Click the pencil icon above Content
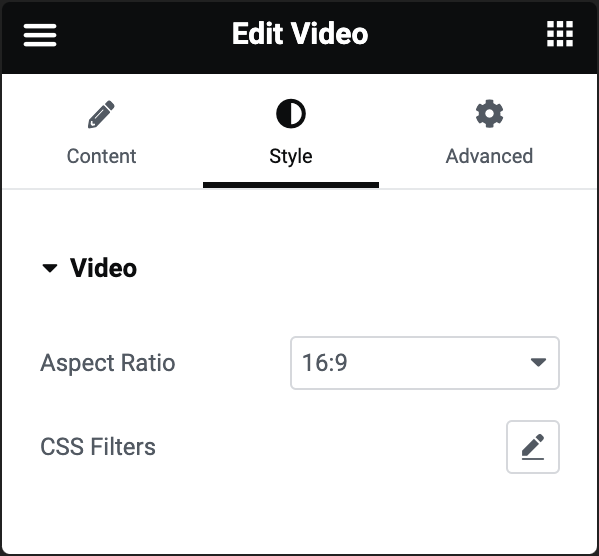Image resolution: width=599 pixels, height=556 pixels. (101, 114)
